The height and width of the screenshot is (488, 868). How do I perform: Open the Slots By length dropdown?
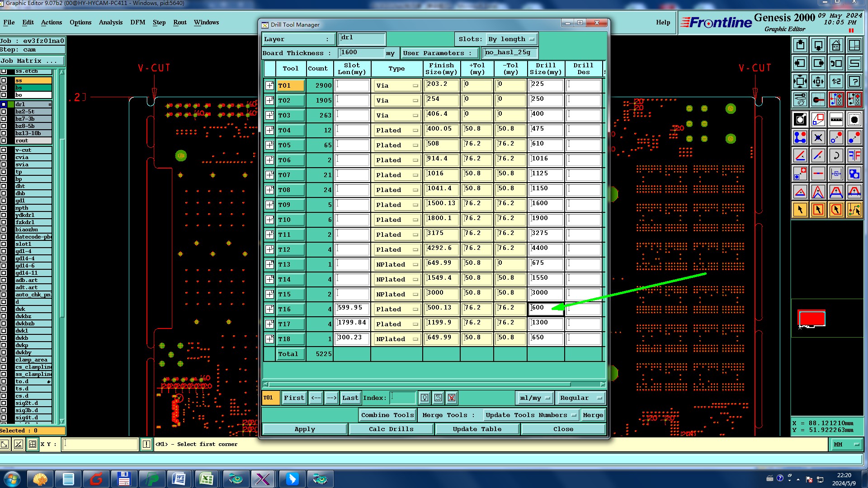[x=511, y=39]
